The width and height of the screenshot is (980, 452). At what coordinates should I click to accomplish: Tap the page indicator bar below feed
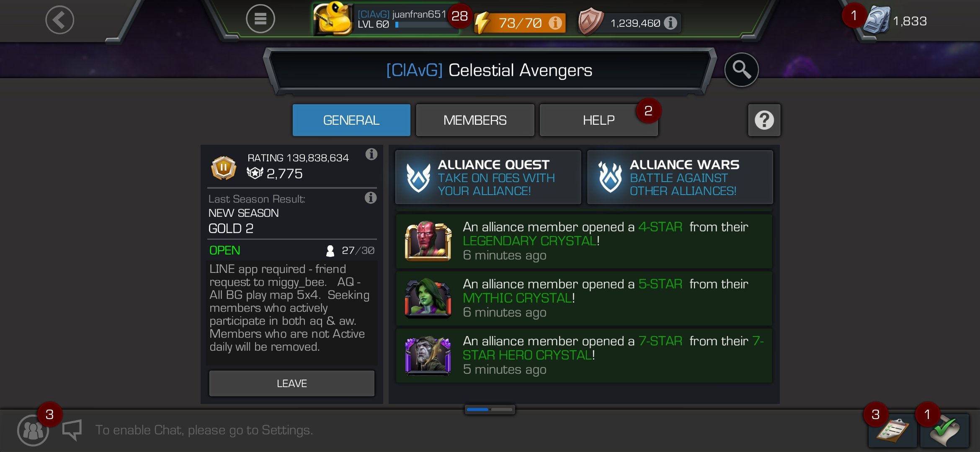(490, 409)
